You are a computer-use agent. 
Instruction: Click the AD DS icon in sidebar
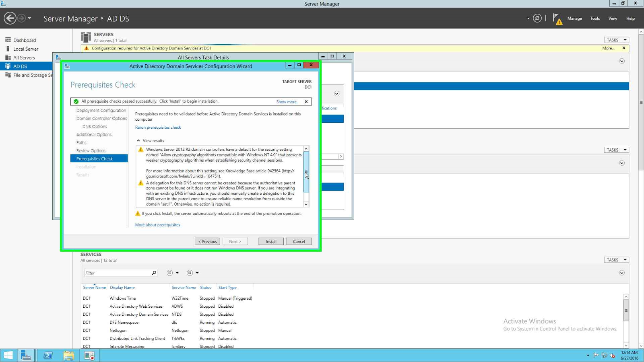tap(8, 66)
